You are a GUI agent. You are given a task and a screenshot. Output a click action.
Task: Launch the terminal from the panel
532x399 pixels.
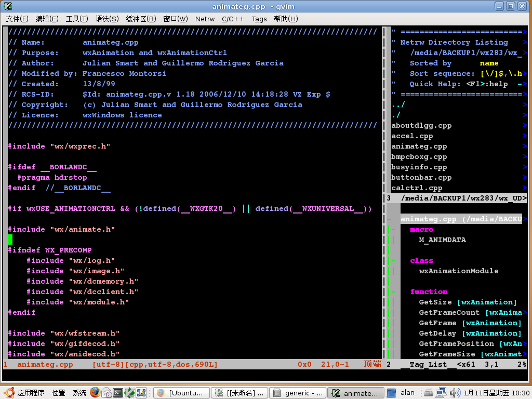point(118,393)
